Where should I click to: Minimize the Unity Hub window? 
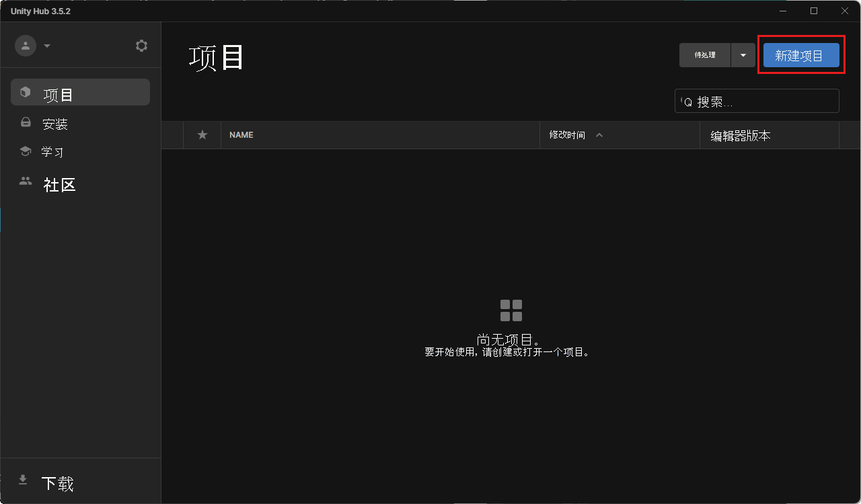(782, 11)
